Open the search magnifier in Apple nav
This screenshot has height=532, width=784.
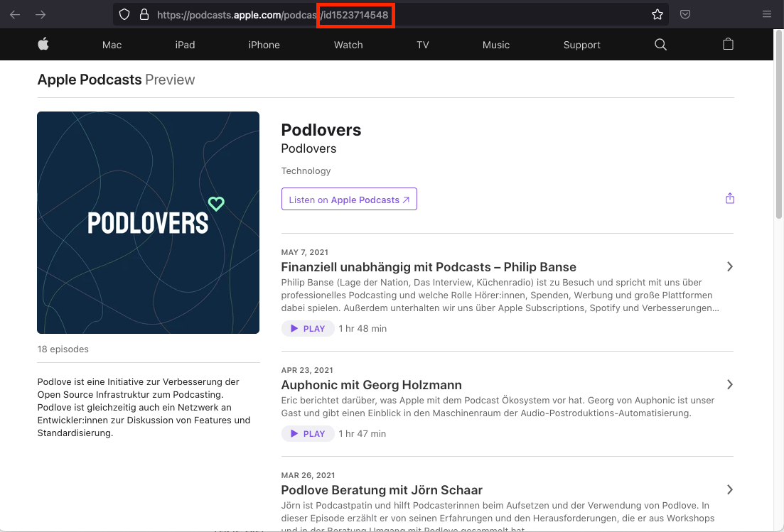660,45
